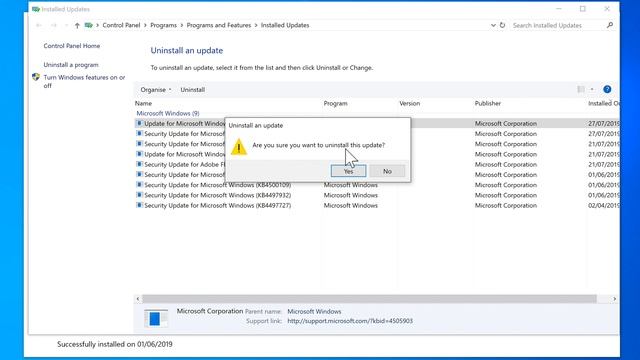Select the KB4500109 security update row

[377, 185]
